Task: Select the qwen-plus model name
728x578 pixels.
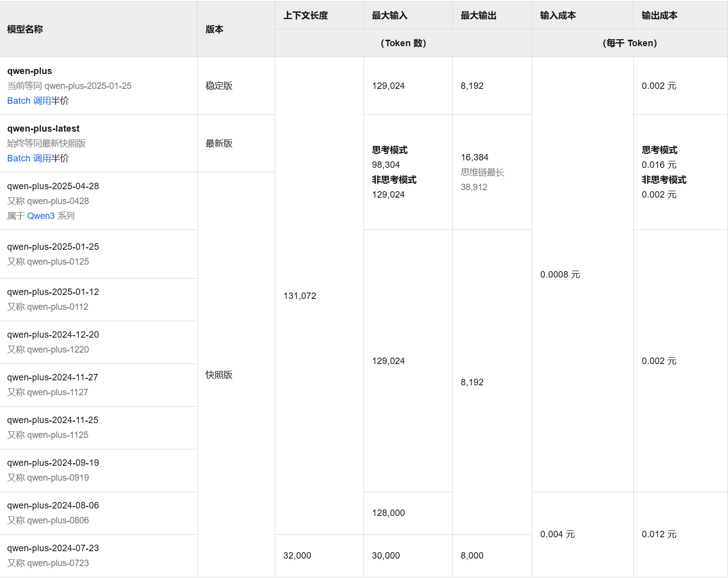Action: pos(29,71)
